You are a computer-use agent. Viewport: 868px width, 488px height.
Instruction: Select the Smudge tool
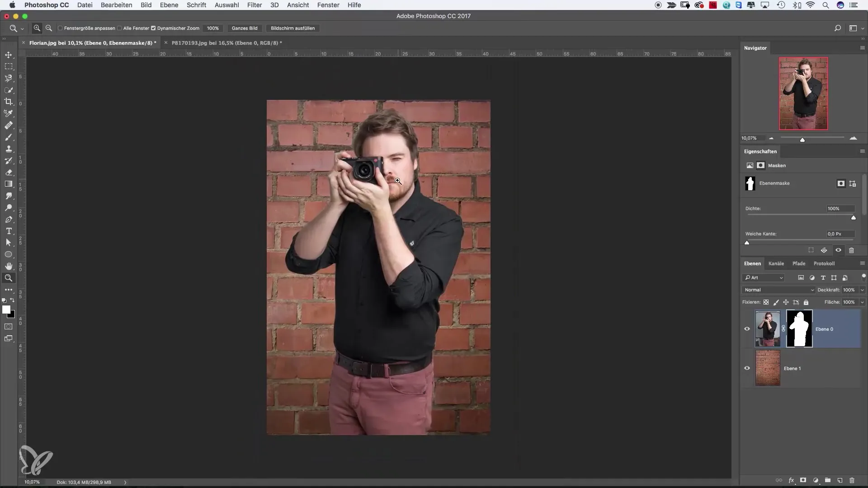coord(9,196)
